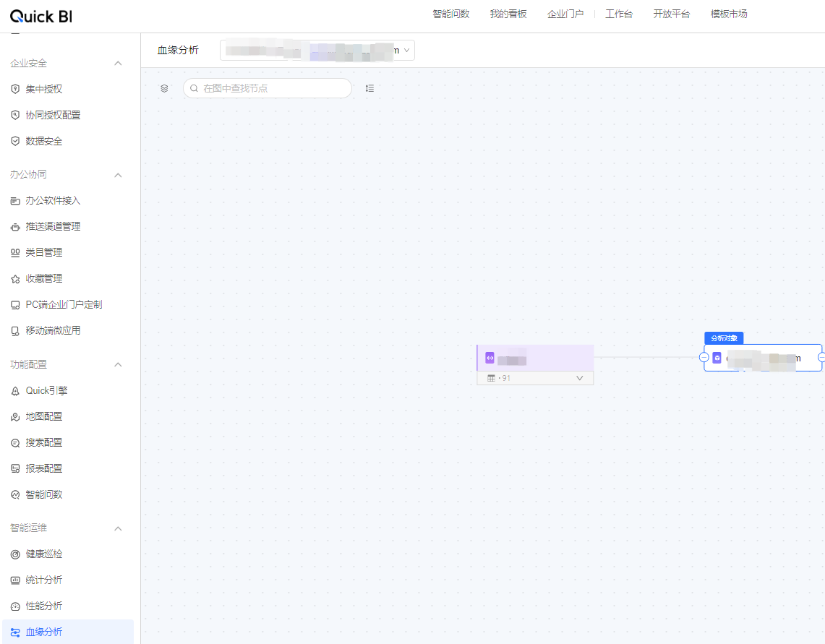Click the 健康巡检 icon in sidebar
Viewport: 825px width, 644px height.
point(15,554)
